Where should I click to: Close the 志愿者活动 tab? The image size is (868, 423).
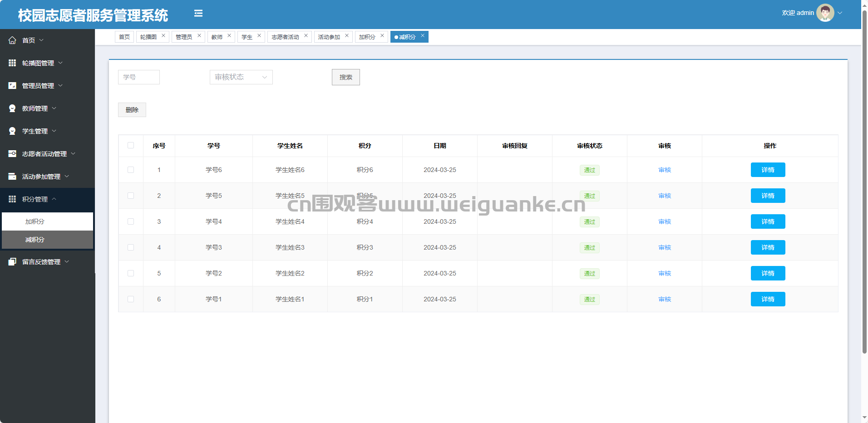click(306, 36)
